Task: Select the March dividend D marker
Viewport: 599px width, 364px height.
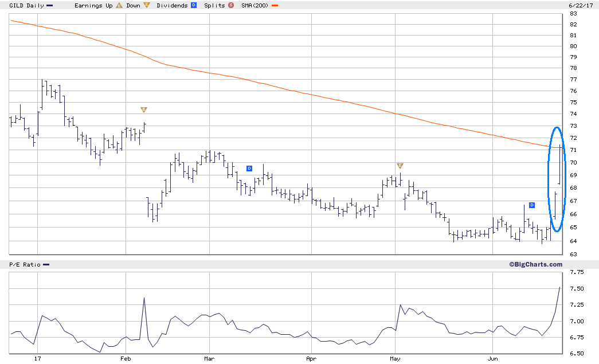Action: [x=249, y=169]
